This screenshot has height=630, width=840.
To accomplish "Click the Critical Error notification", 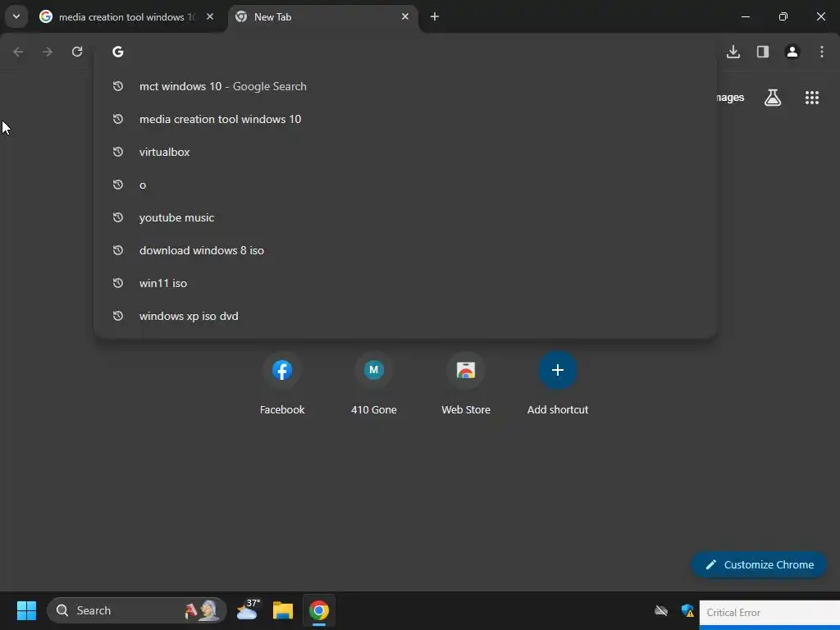I will (769, 614).
